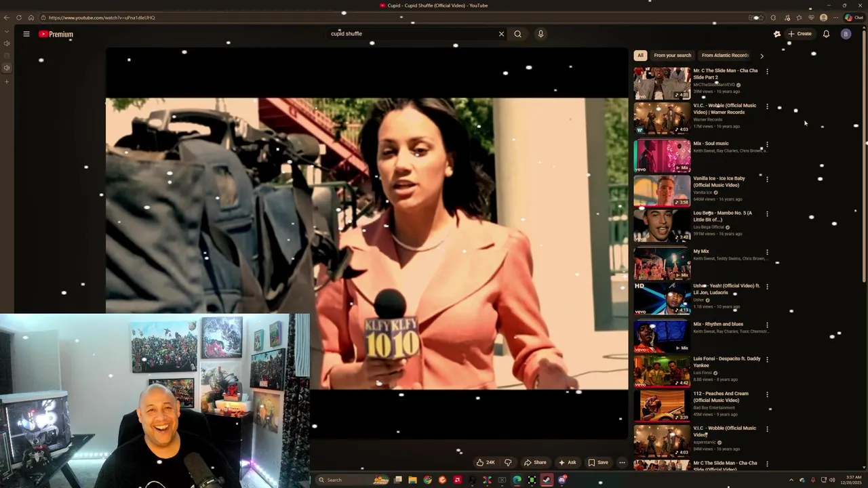Screen dimensions: 868x488
Task: Open Google Chrome from the taskbar
Action: coord(427,480)
